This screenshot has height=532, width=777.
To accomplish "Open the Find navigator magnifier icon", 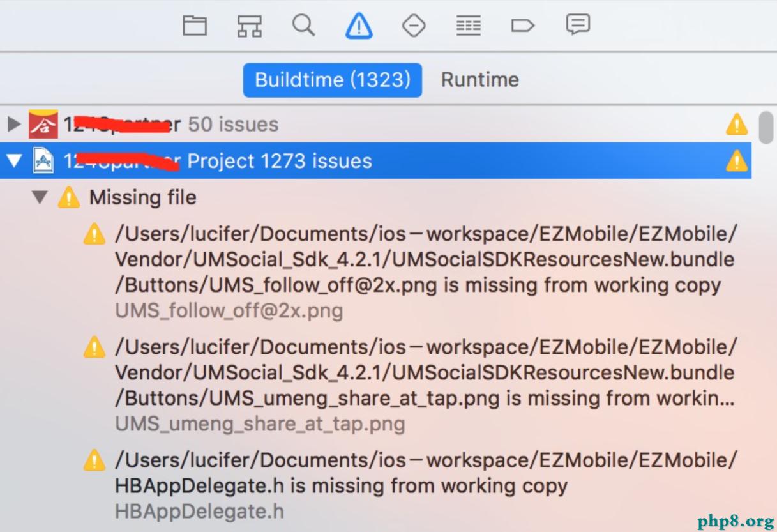I will click(303, 26).
